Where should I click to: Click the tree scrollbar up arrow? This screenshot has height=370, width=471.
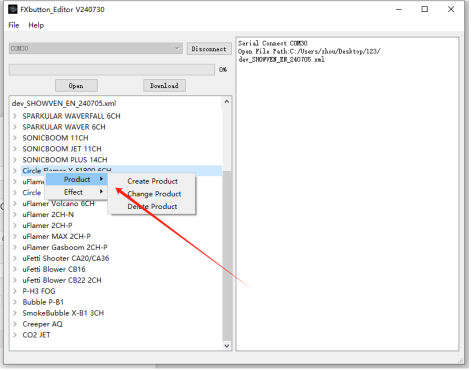227,101
